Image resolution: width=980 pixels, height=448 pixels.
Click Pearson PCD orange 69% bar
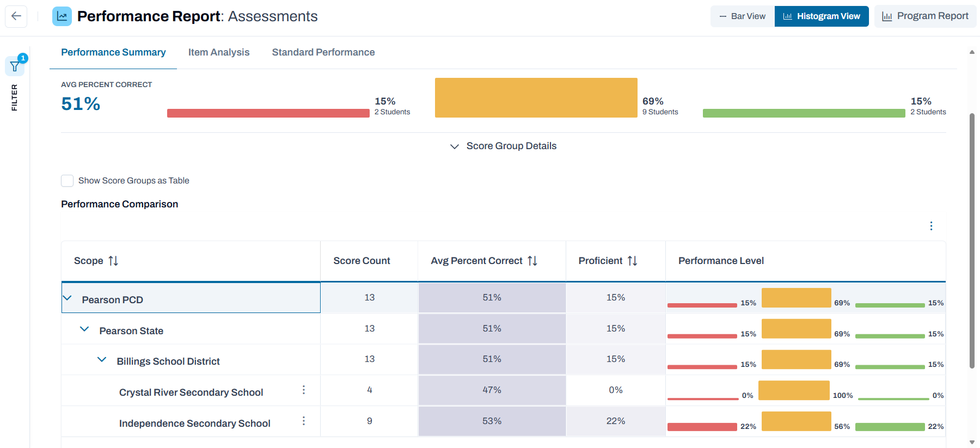[797, 298]
